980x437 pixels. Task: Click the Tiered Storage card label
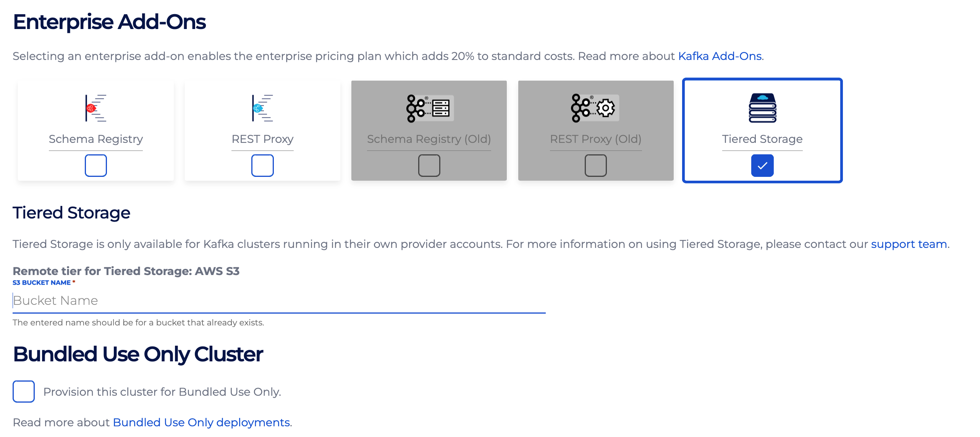coord(762,139)
